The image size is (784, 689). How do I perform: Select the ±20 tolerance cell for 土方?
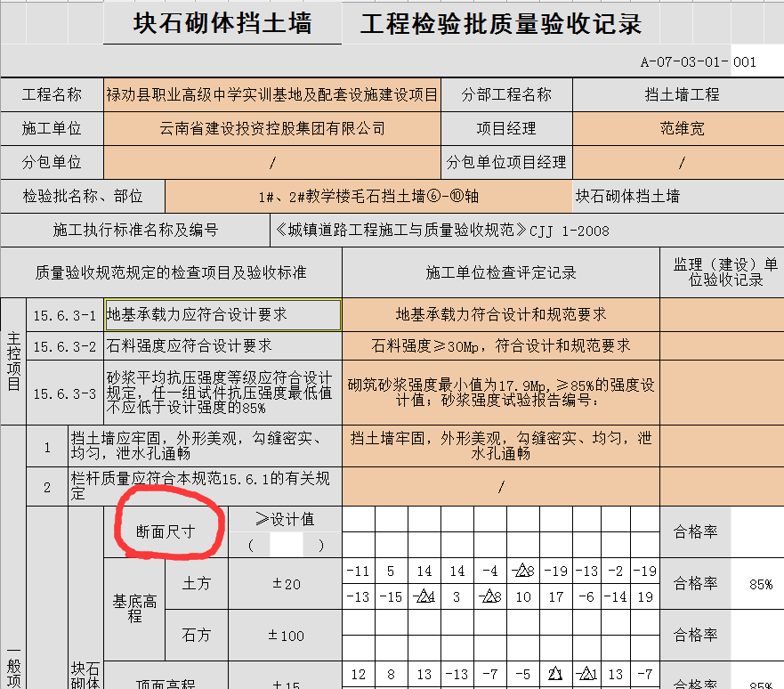point(286,584)
